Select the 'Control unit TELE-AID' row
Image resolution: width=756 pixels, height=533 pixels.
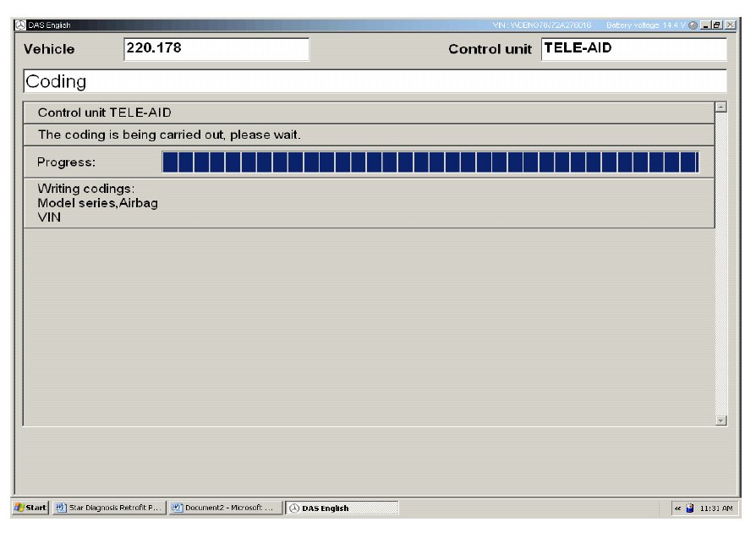[x=369, y=113]
